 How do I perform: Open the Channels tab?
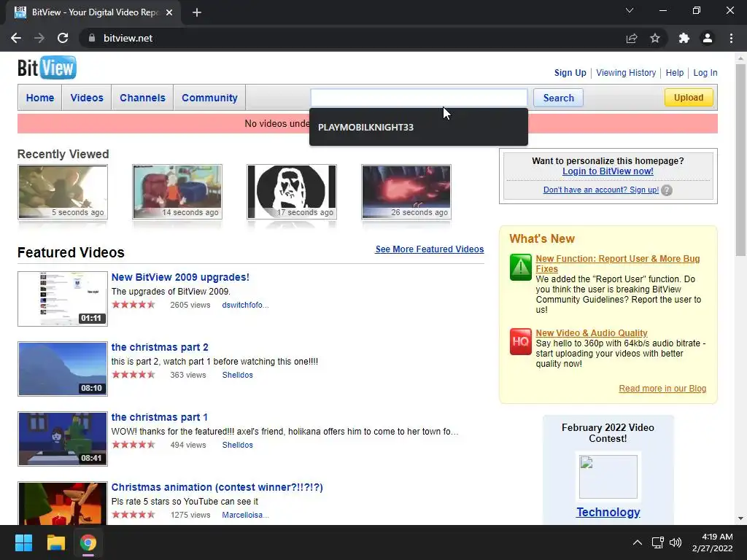point(142,98)
